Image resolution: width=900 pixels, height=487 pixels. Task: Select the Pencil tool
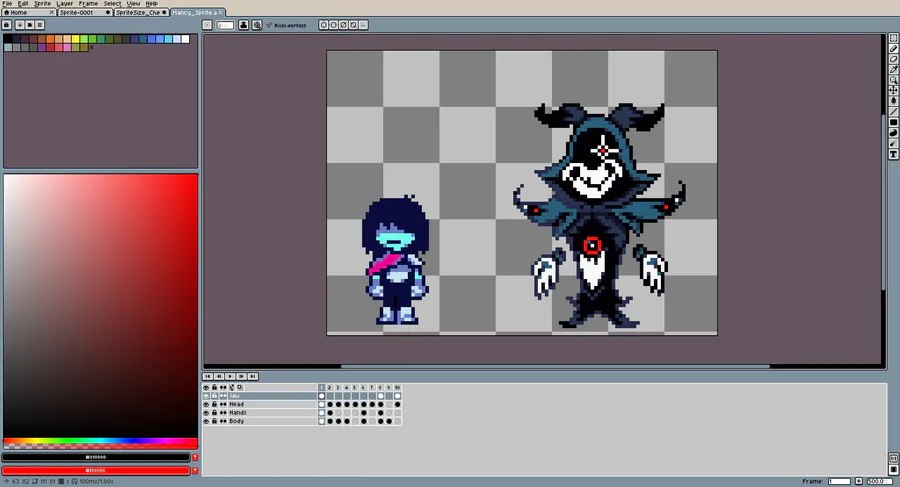[894, 49]
